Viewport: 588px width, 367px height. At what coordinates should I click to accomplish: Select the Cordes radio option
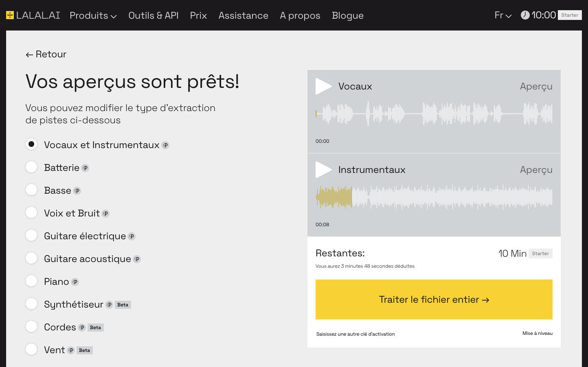[31, 327]
